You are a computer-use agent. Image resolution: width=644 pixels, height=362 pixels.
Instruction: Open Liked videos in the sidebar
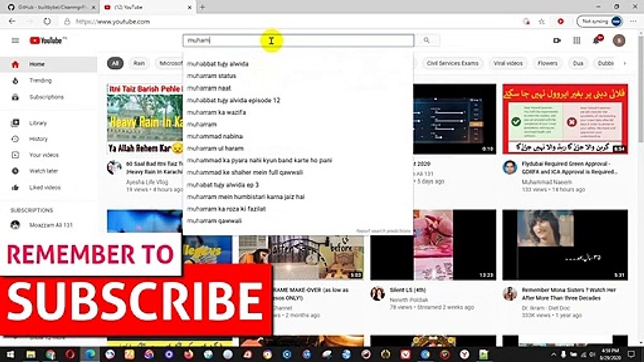[x=48, y=187]
